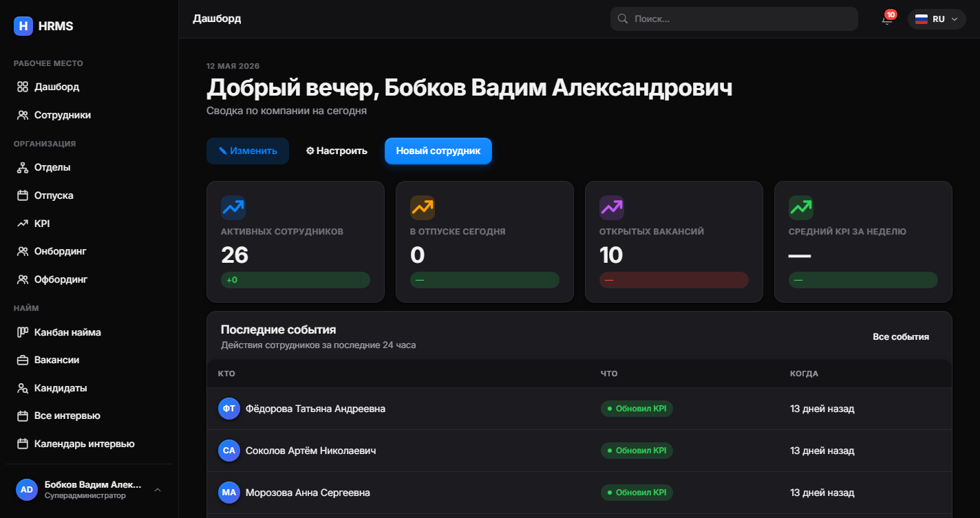Click the Дашборд grid icon in sidebar

click(23, 87)
